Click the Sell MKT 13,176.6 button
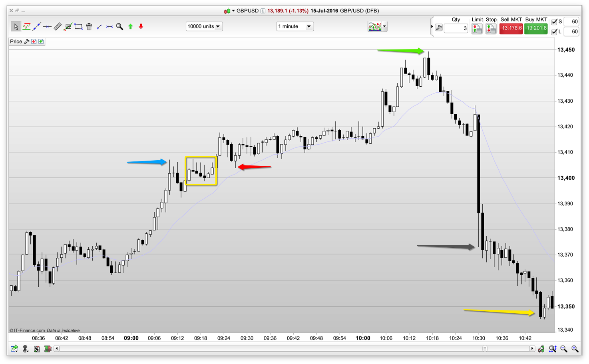Viewport: 589px width, 364px height. [511, 28]
